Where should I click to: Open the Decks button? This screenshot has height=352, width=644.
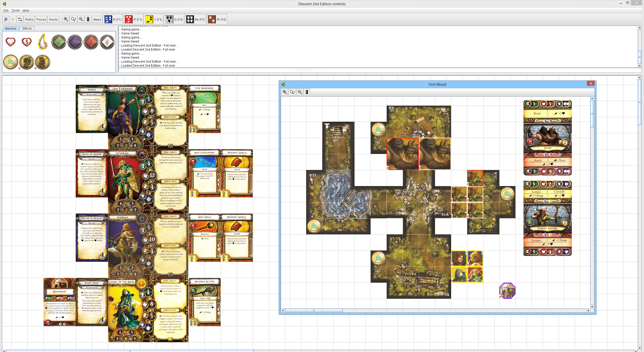pyautogui.click(x=53, y=19)
